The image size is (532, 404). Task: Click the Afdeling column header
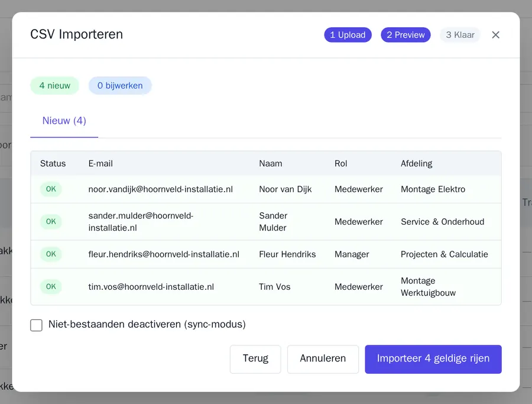click(416, 164)
